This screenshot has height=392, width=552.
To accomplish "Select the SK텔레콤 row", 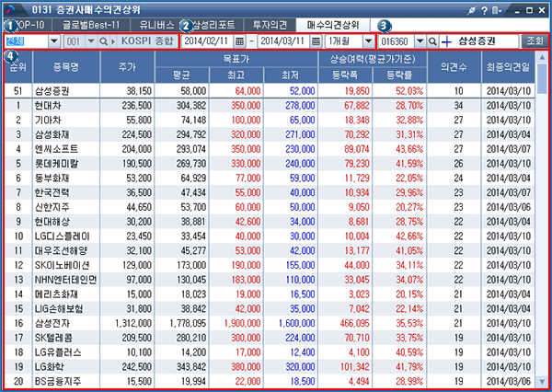I will click(x=270, y=338).
